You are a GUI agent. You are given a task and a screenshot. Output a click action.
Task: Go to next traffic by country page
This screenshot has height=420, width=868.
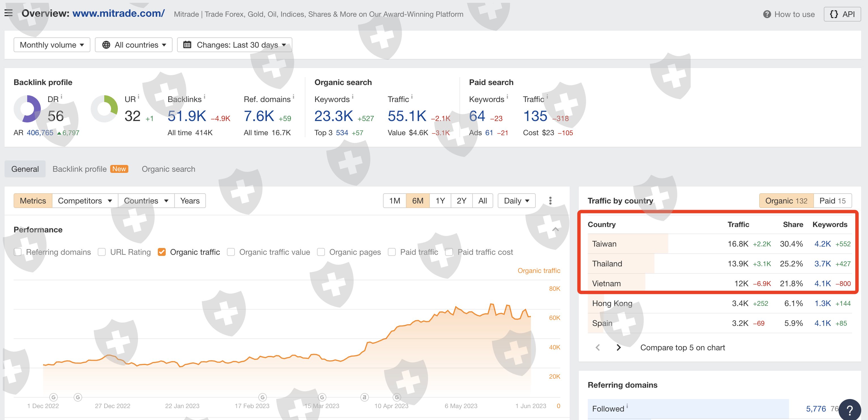coord(618,347)
